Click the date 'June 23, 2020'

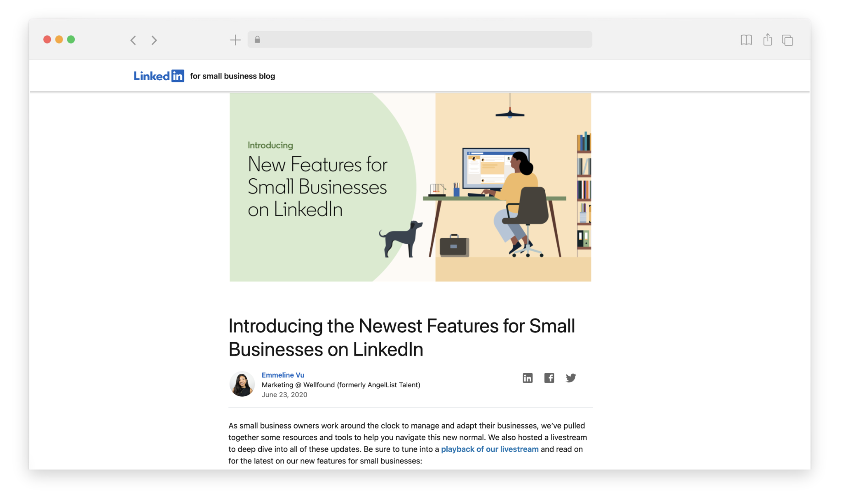284,394
